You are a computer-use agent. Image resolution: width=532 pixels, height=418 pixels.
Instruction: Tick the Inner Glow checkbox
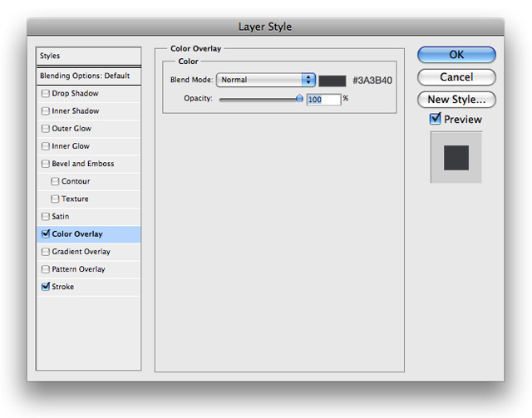46,146
